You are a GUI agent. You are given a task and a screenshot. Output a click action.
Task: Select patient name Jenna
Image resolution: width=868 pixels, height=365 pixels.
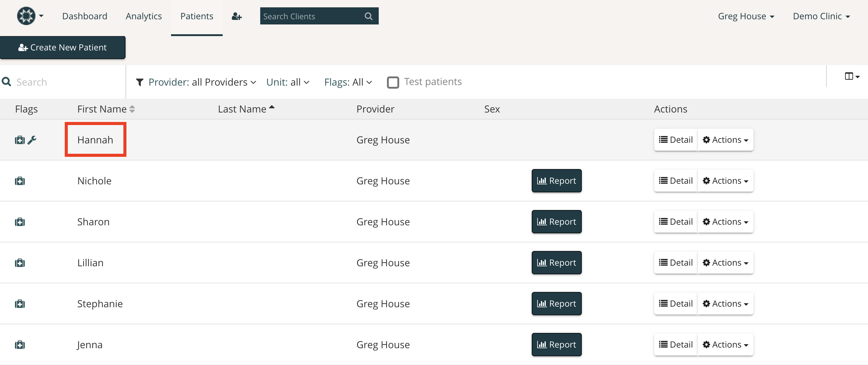click(x=89, y=345)
